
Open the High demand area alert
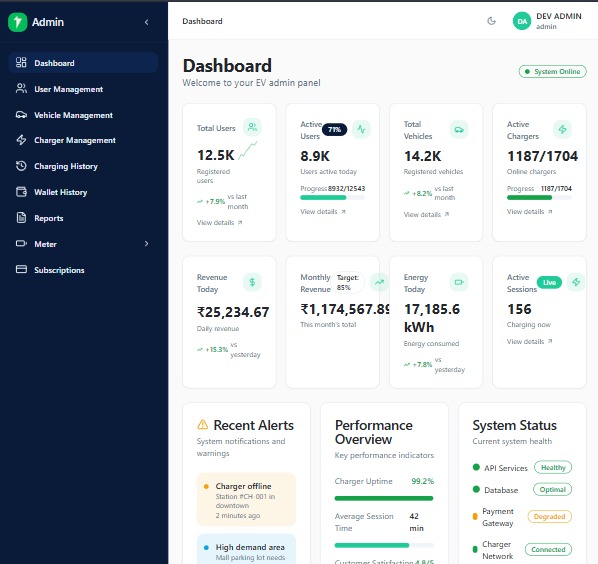click(x=246, y=549)
